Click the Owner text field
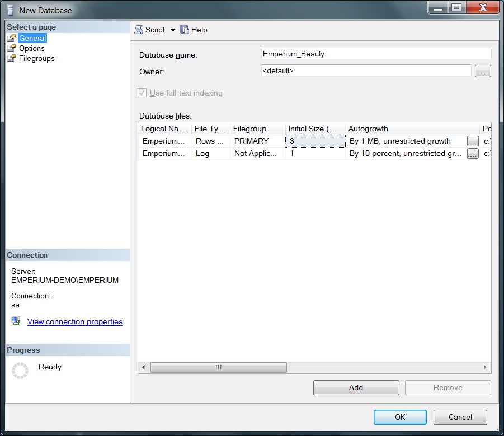Screen dimensions: 504x436 coord(366,71)
